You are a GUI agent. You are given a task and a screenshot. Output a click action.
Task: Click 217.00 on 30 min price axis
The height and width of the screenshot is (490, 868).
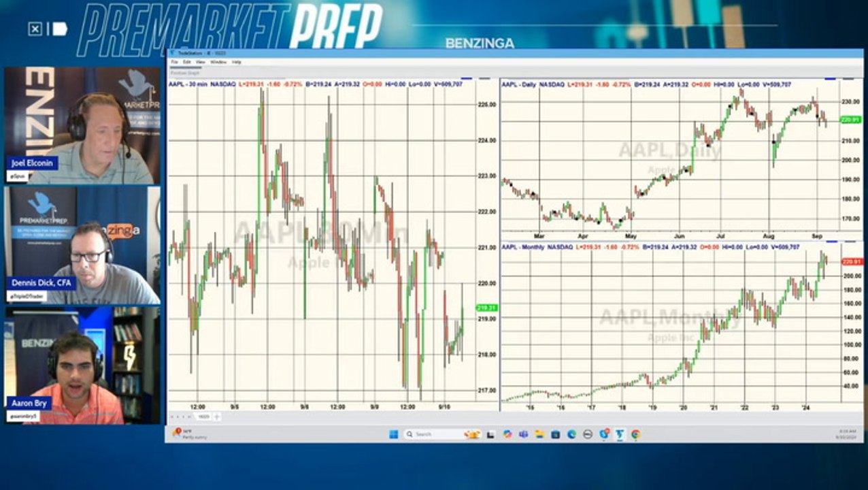(487, 390)
